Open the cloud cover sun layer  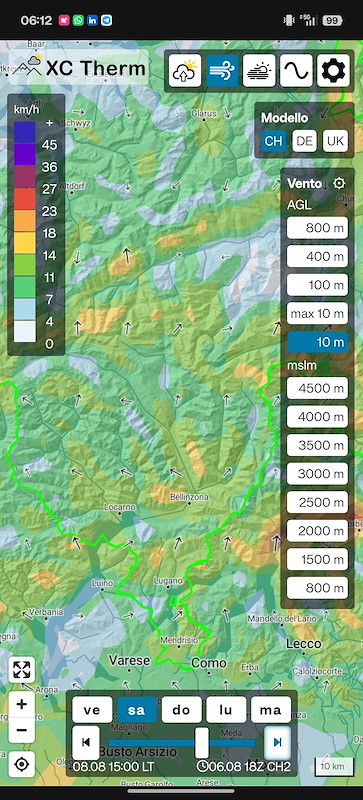click(x=259, y=71)
